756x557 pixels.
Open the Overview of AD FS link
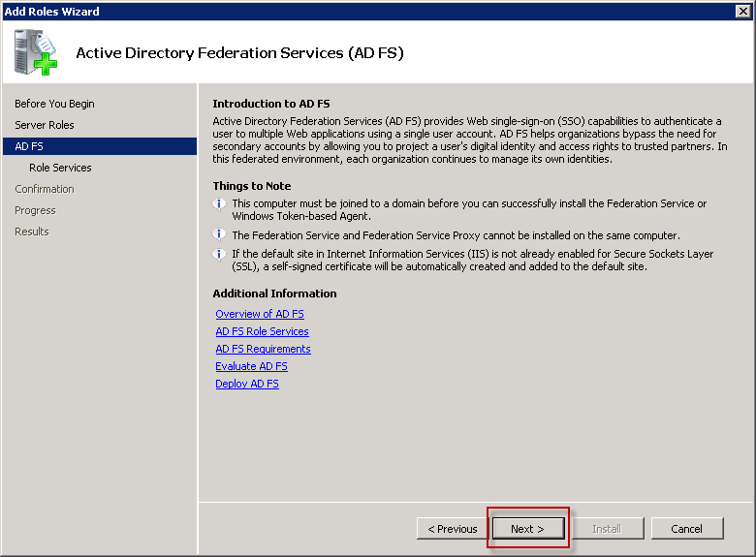pos(260,314)
